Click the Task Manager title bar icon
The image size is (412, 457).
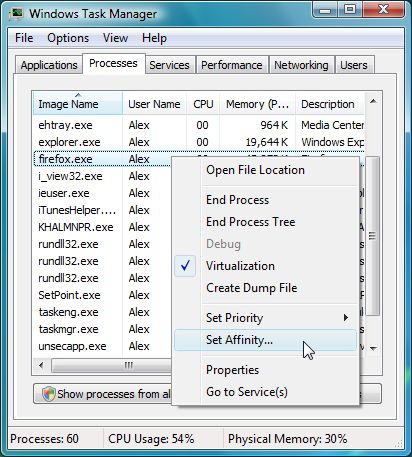pos(16,14)
